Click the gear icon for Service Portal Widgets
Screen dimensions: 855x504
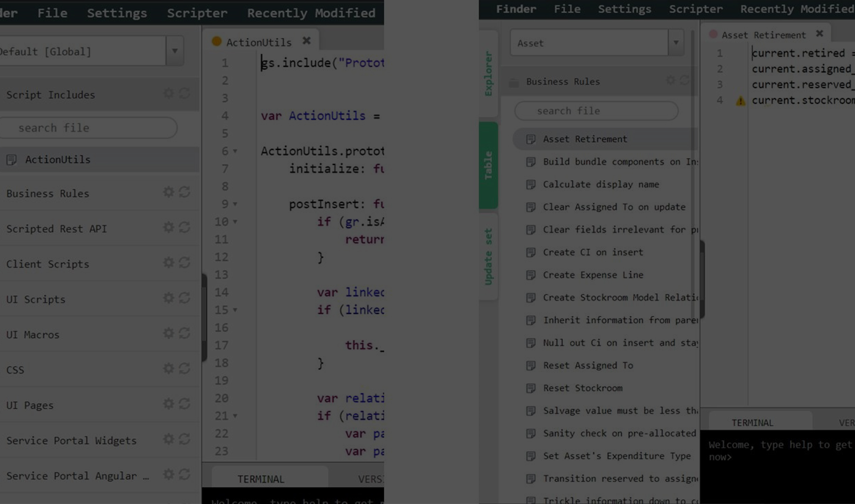(168, 440)
